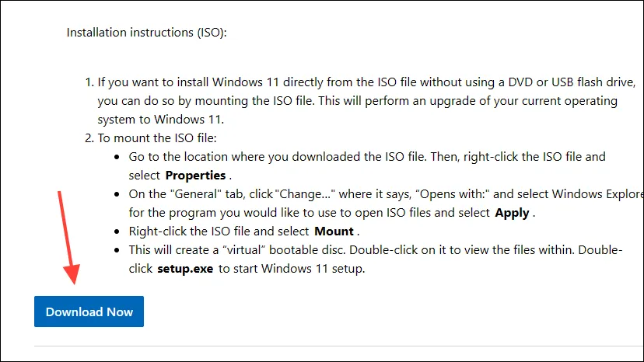Screen dimensions: 644x362
Task: Click the words "DVD or USB flash drive"
Action: point(572,82)
